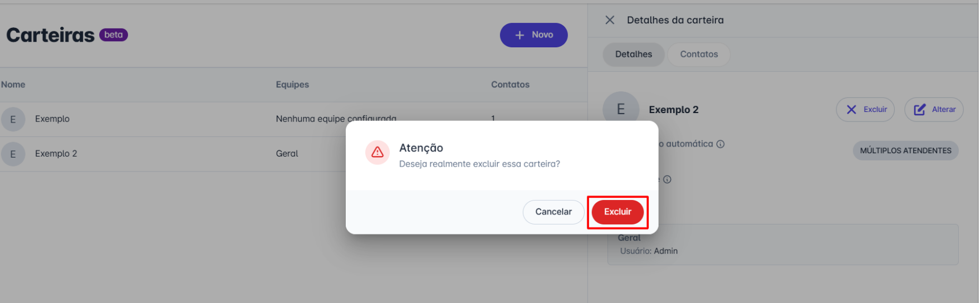Select the Geral team card

coord(782,245)
